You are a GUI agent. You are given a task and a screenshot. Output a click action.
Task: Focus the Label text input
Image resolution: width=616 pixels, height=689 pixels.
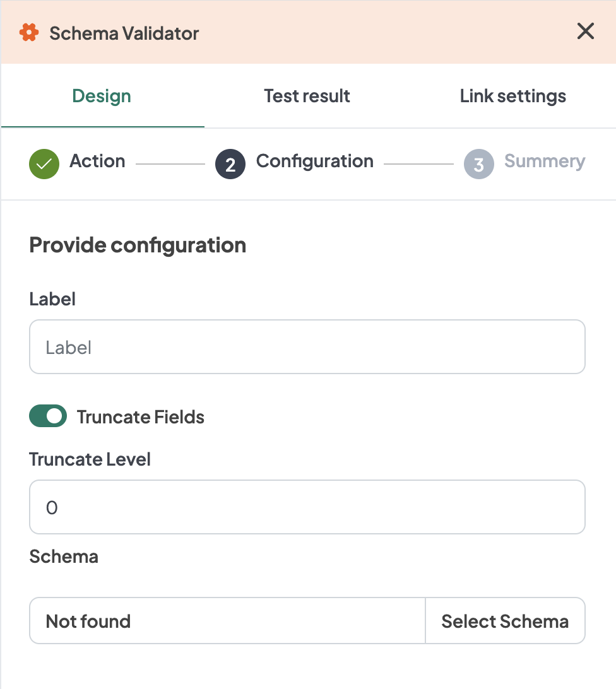(x=307, y=347)
